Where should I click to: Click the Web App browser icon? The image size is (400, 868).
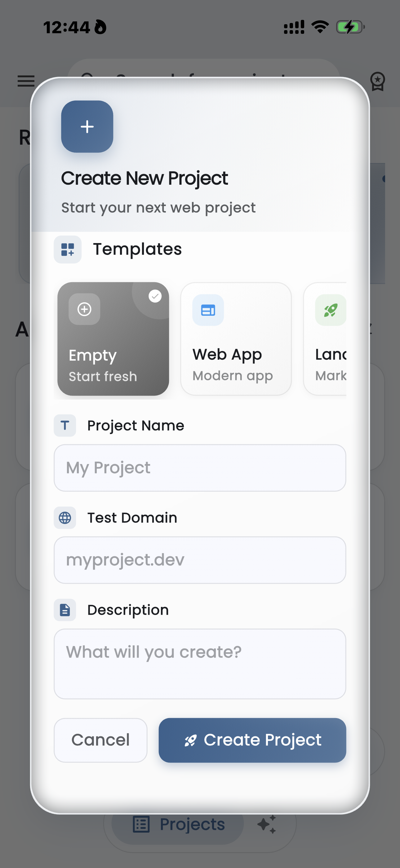click(208, 310)
